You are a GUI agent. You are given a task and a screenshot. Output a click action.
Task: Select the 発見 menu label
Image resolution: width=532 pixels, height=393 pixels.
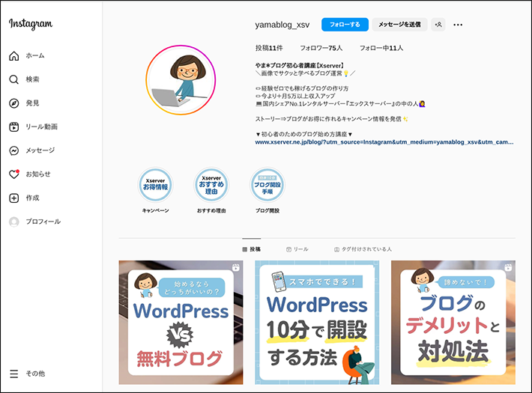click(x=32, y=103)
